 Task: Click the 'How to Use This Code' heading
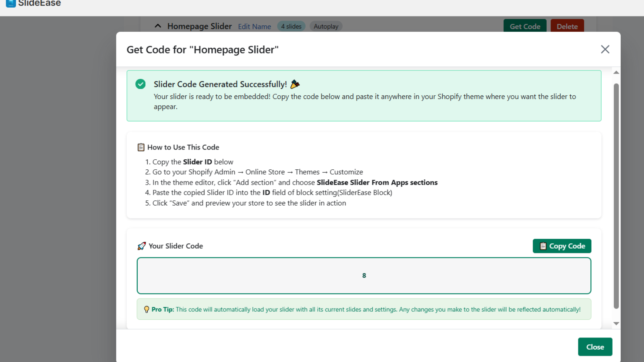coord(183,147)
